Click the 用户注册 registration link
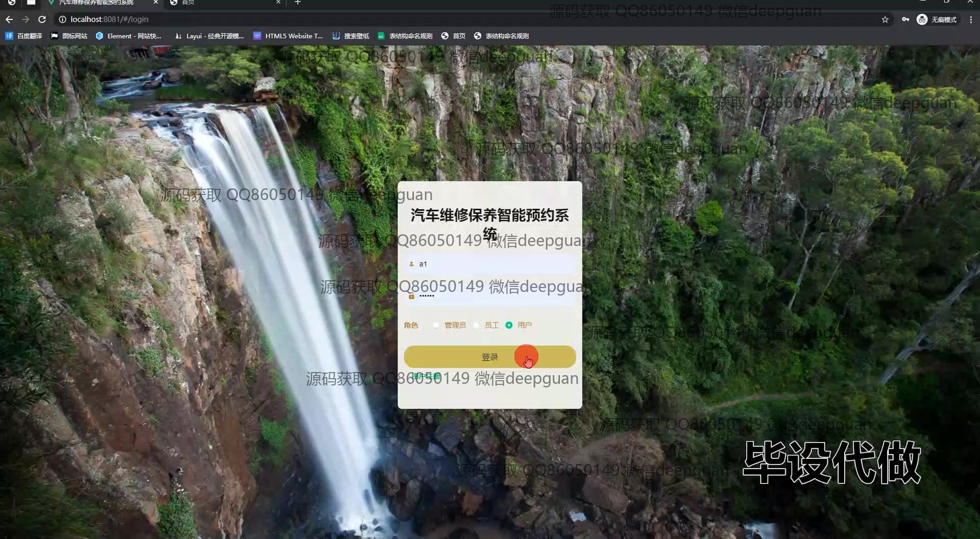Viewport: 980px width, 539px height. point(426,376)
